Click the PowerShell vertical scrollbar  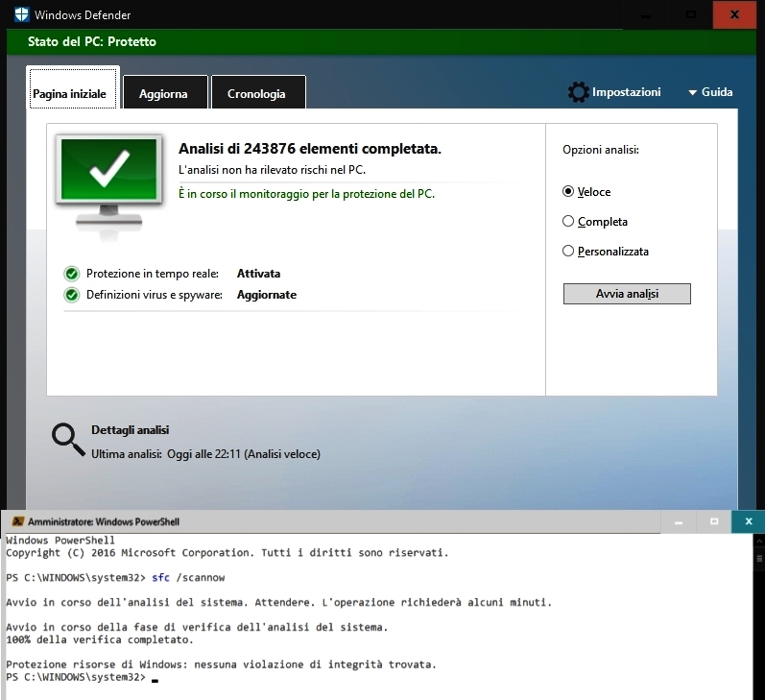point(758,616)
